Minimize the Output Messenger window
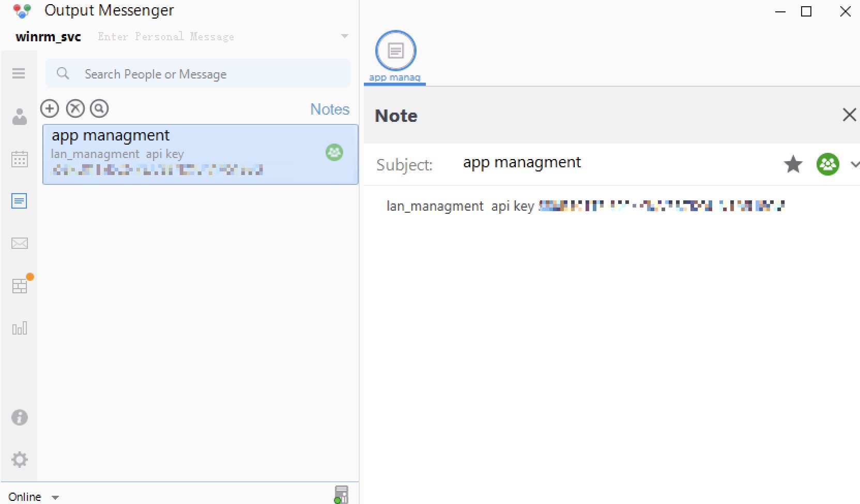 [780, 12]
